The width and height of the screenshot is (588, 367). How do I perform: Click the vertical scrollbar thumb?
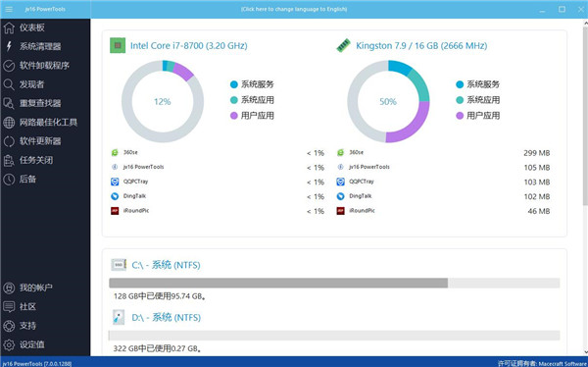pyautogui.click(x=585, y=117)
